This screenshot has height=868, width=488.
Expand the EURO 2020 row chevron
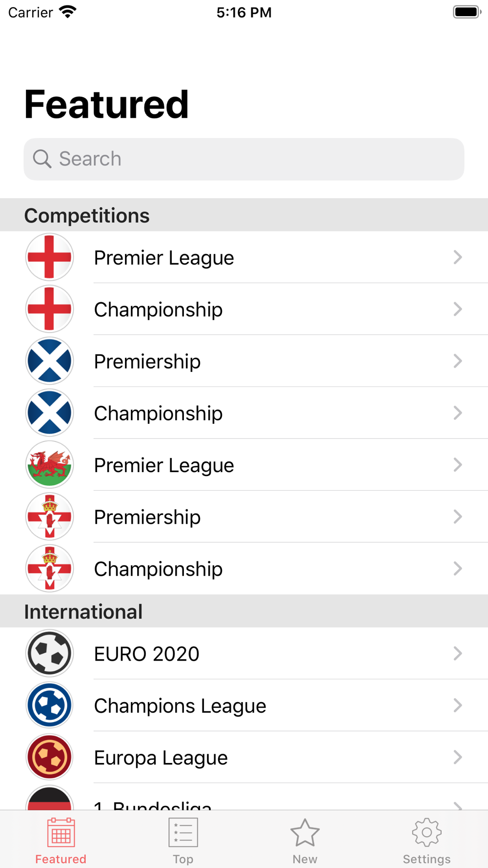click(x=457, y=653)
